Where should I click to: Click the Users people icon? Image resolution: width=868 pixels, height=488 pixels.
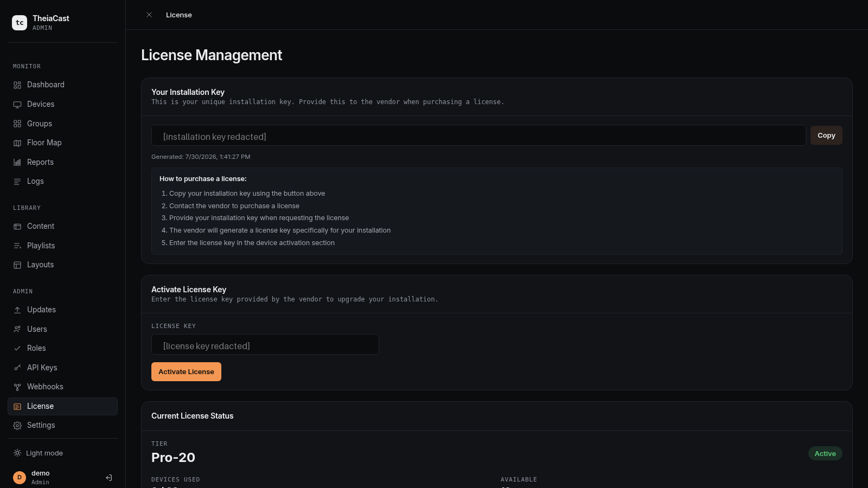coord(17,329)
